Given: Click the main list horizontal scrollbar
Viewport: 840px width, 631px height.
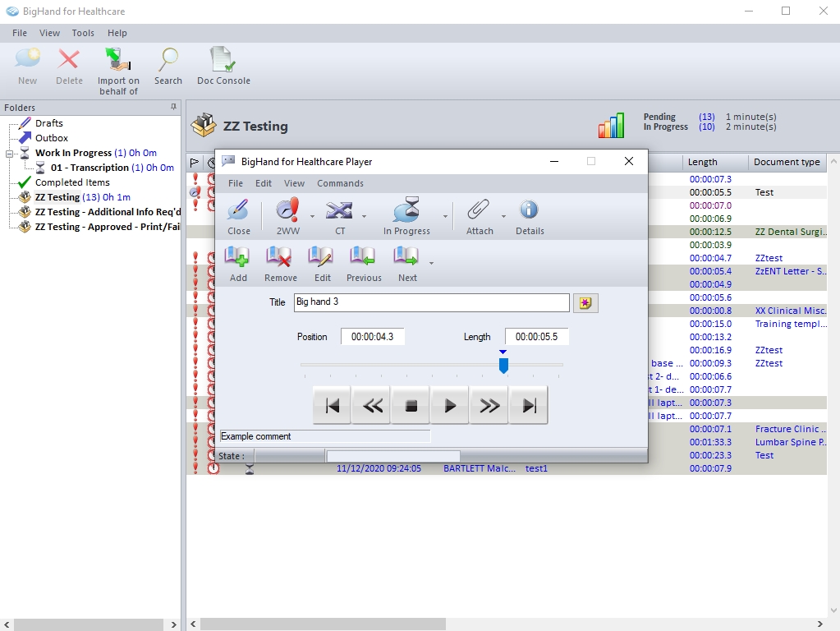Looking at the screenshot, I should [x=323, y=624].
